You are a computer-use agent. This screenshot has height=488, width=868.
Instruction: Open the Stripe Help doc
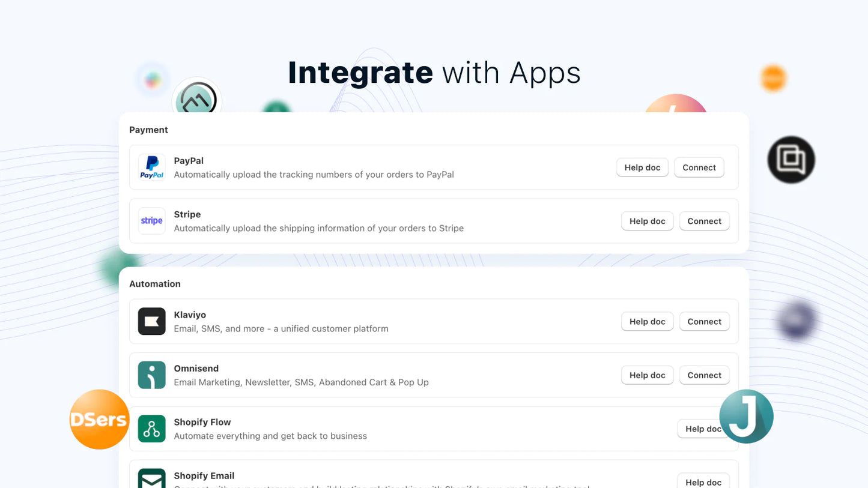click(647, 221)
